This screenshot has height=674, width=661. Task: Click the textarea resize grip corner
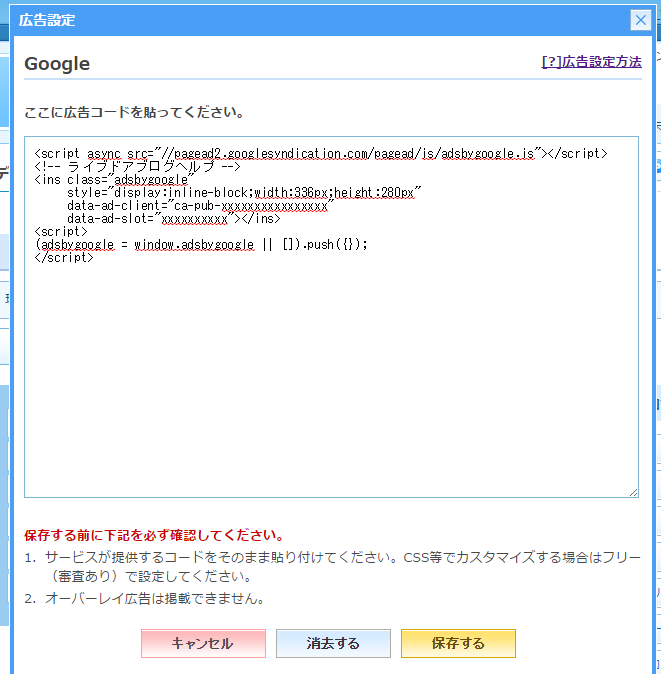click(x=633, y=493)
